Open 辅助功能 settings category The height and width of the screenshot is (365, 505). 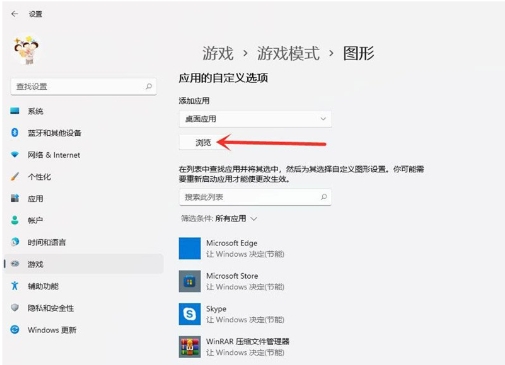(83, 286)
